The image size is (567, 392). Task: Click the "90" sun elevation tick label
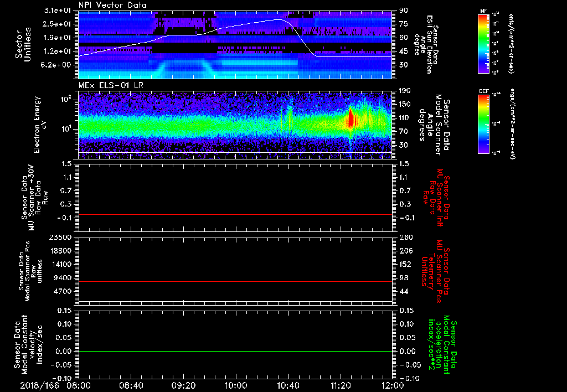403,11
